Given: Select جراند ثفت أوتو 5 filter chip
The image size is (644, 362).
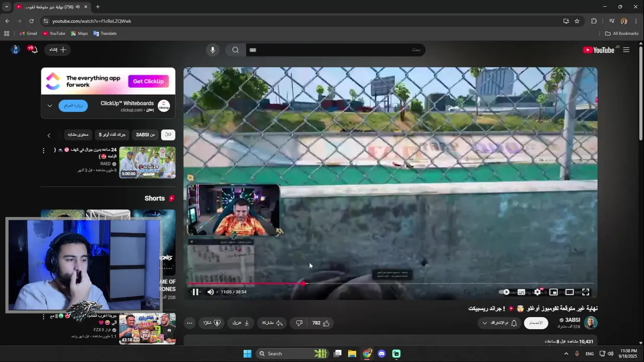Looking at the screenshot, I should coord(112,135).
